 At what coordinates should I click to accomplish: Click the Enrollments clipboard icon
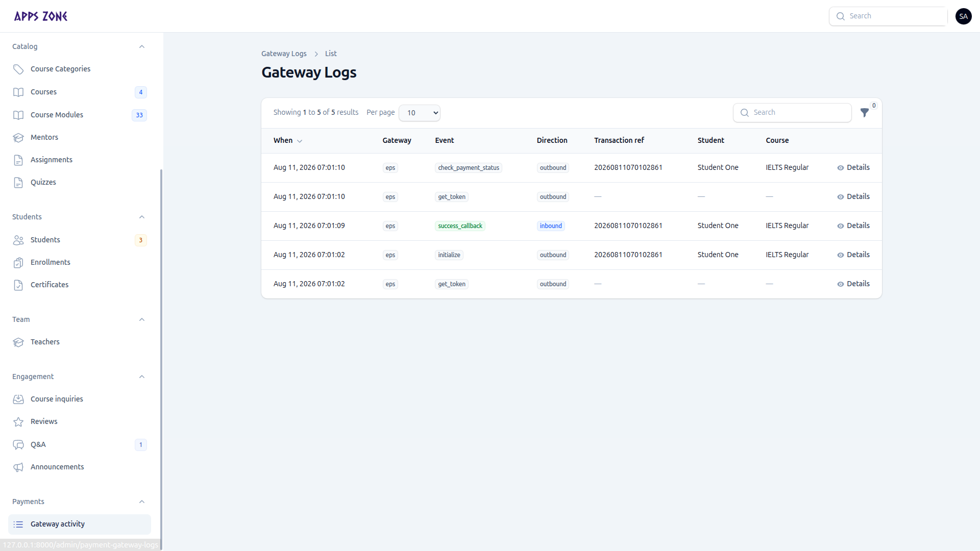pyautogui.click(x=18, y=263)
